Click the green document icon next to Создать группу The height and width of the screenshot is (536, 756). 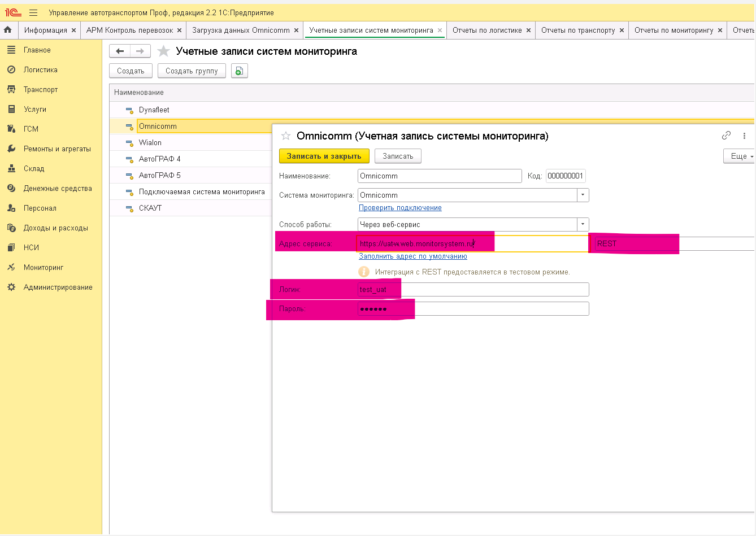pyautogui.click(x=240, y=71)
